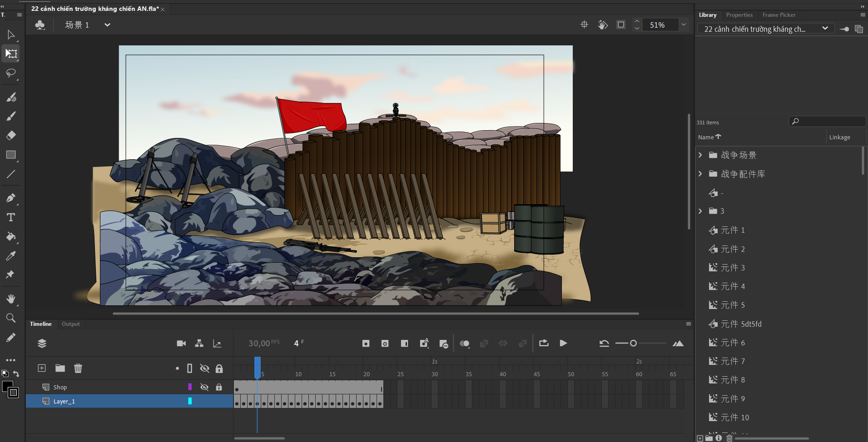868x442 pixels.
Task: Toggle visibility of the Shop layer
Action: 204,387
